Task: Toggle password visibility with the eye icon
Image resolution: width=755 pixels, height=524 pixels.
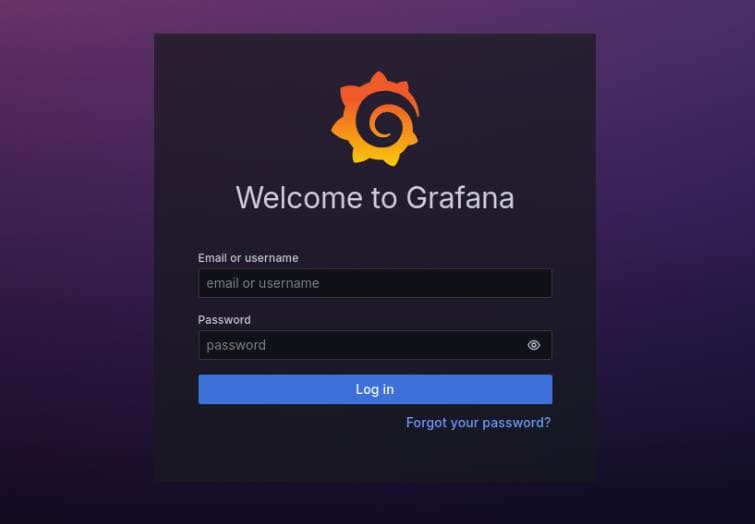Action: pos(534,345)
